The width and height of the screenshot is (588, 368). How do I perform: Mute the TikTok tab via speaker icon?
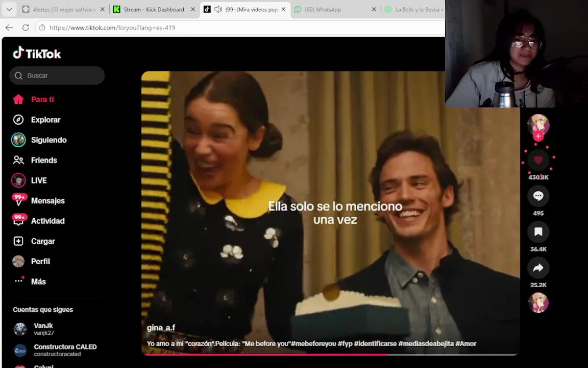(x=218, y=9)
